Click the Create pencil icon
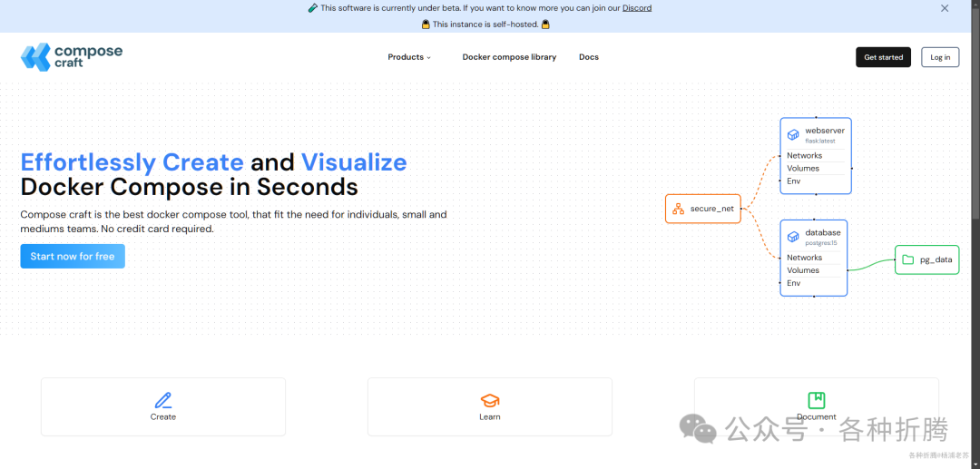Viewport: 980px width, 469px height. 163,400
